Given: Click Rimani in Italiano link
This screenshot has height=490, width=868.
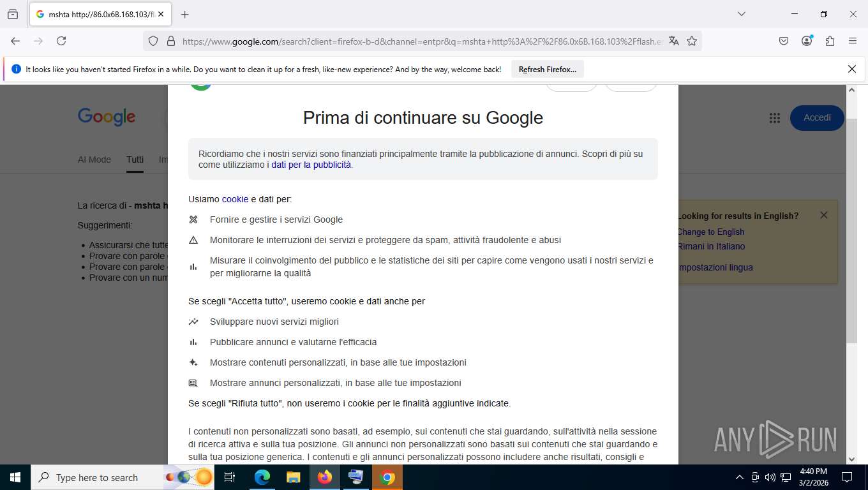Looking at the screenshot, I should (x=711, y=246).
